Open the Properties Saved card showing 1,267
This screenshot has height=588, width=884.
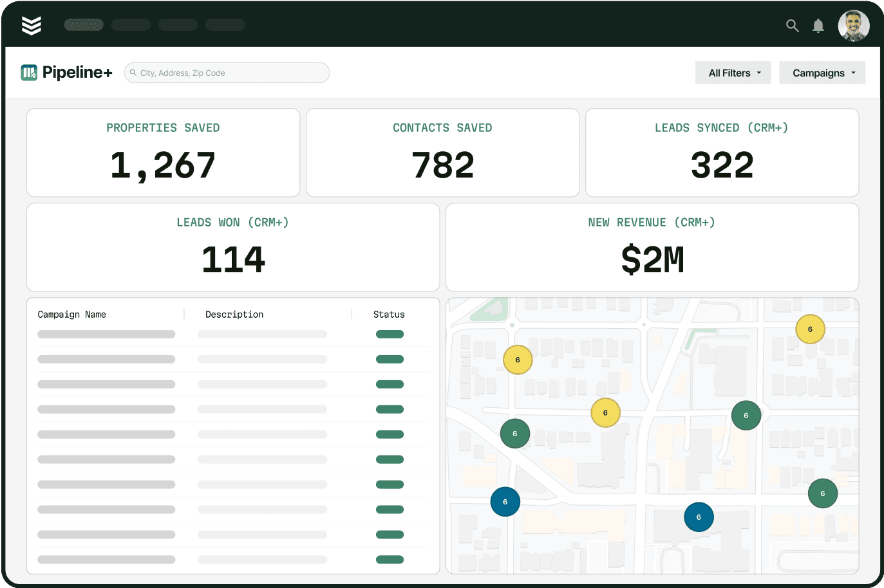[x=163, y=152]
